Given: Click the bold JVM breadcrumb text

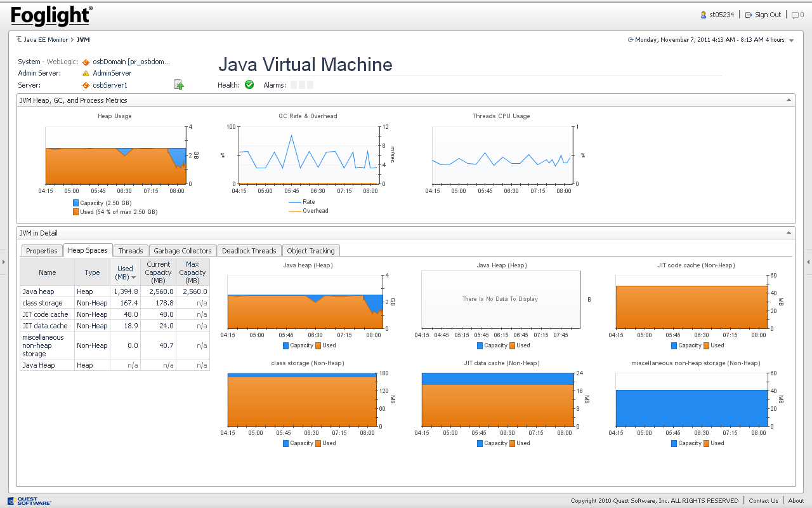Looking at the screenshot, I should [x=83, y=40].
